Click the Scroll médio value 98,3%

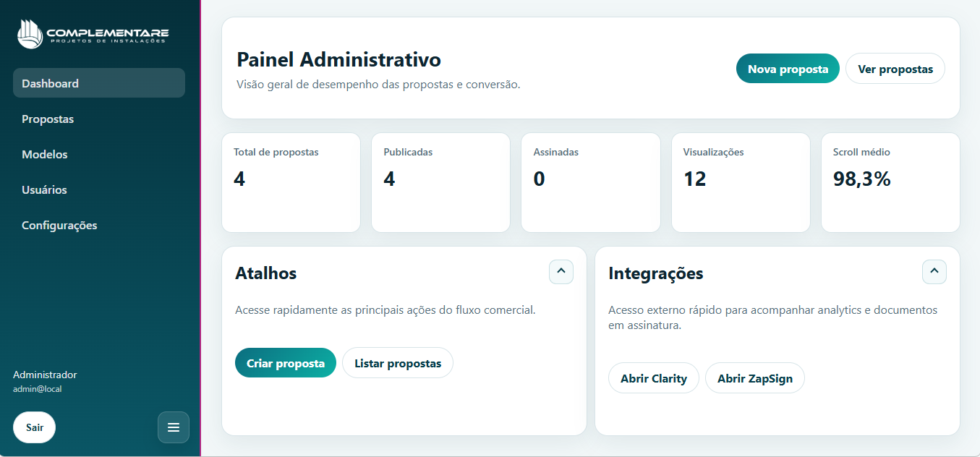pos(862,179)
